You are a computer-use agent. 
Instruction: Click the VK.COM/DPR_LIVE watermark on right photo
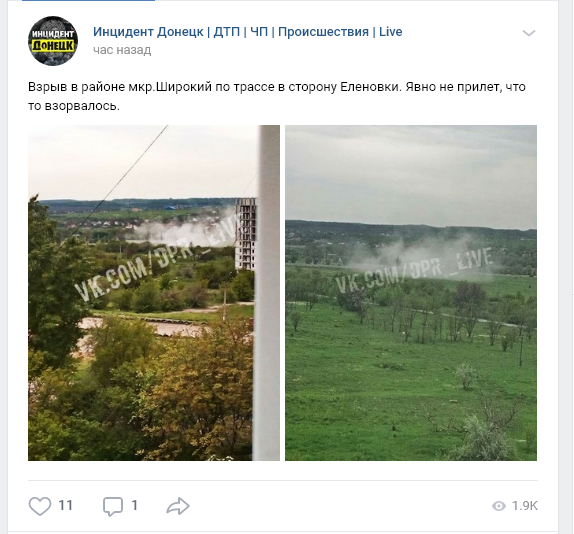(414, 270)
